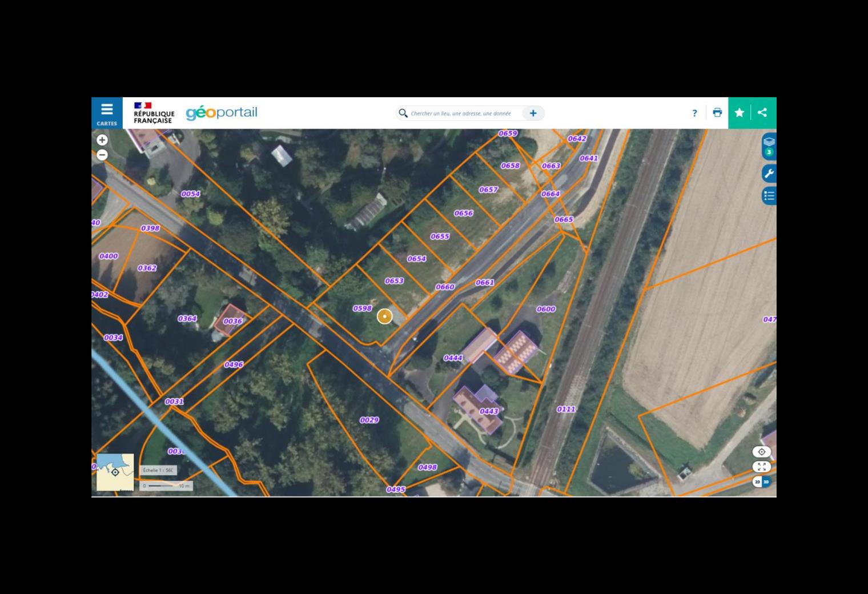The width and height of the screenshot is (868, 594).
Task: Zoom out with the minus button
Action: [102, 155]
